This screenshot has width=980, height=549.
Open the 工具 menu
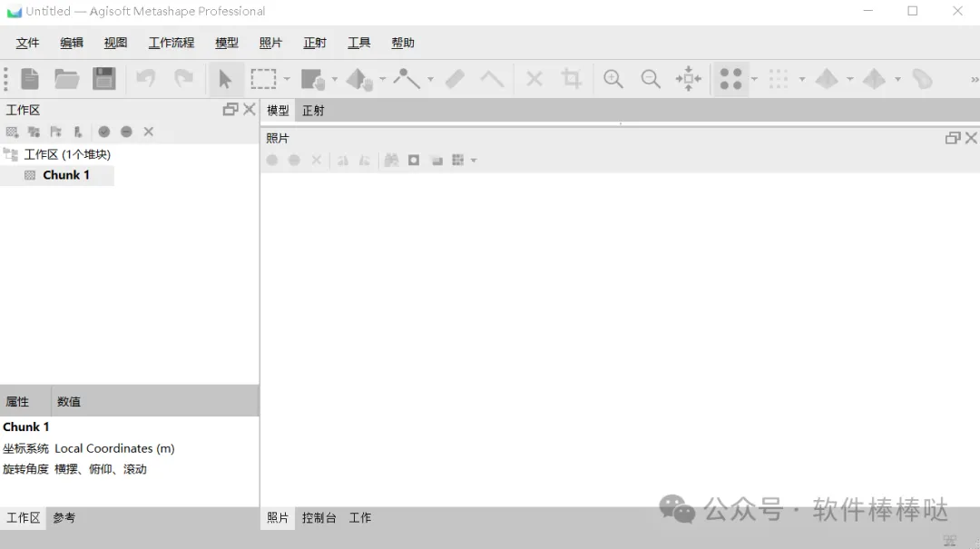point(358,43)
